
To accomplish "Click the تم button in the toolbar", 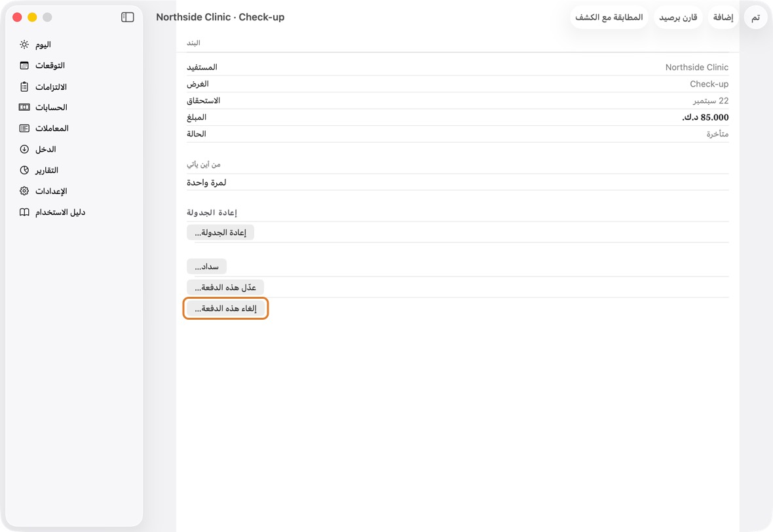I will click(756, 18).
